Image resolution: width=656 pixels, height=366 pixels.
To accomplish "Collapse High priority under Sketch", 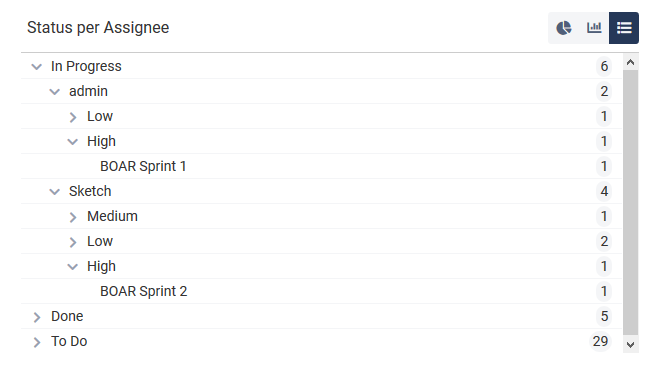I will 73,266.
